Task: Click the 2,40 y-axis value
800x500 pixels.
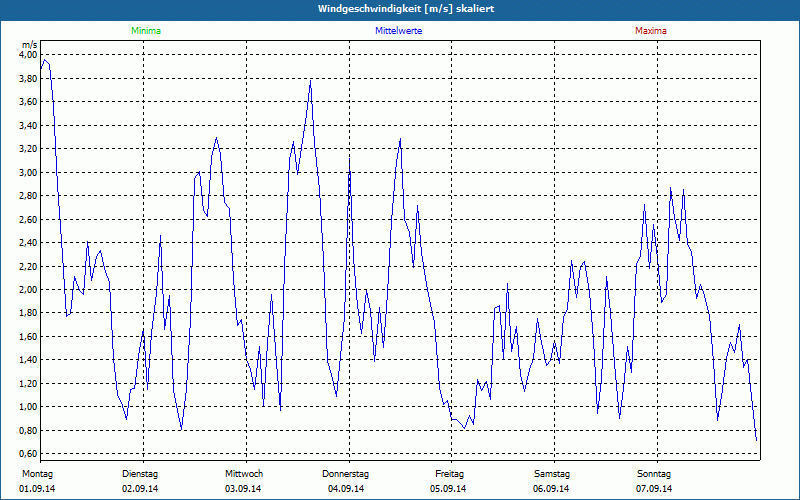Action: 29,243
